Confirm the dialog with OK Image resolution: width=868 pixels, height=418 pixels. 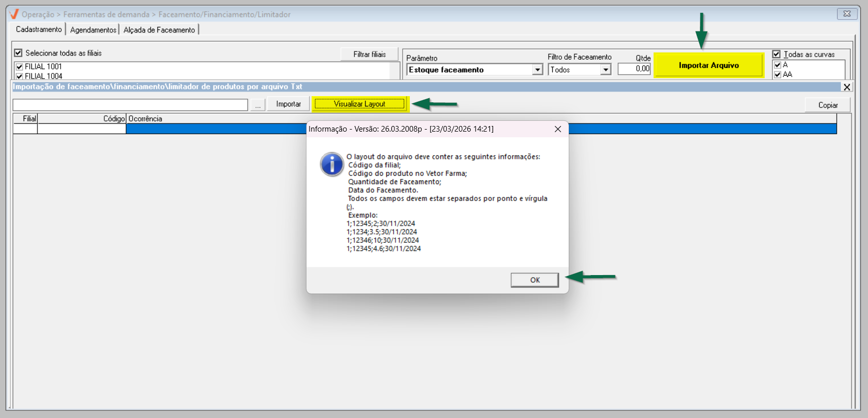[x=535, y=280]
